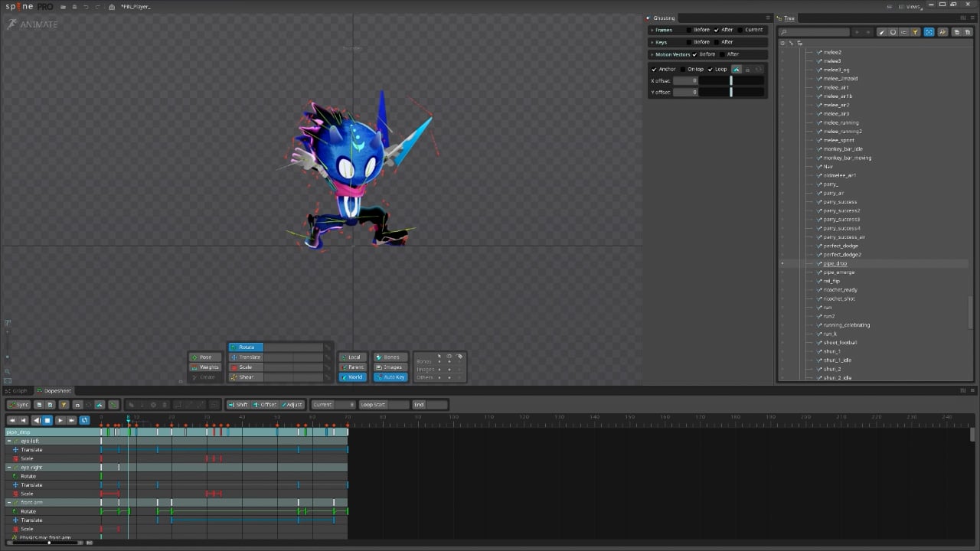Click the play forward button in dopesheet
Screen dimensions: 980x551
[x=60, y=420]
